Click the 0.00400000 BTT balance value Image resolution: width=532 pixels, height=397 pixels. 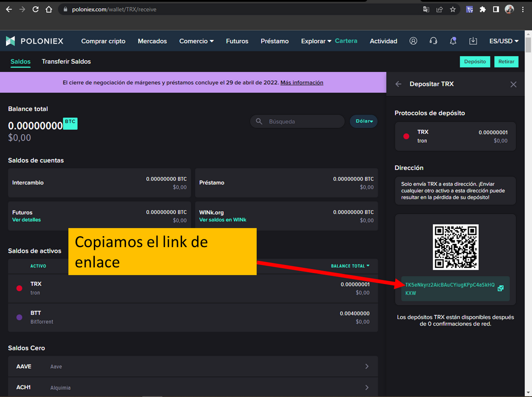355,314
